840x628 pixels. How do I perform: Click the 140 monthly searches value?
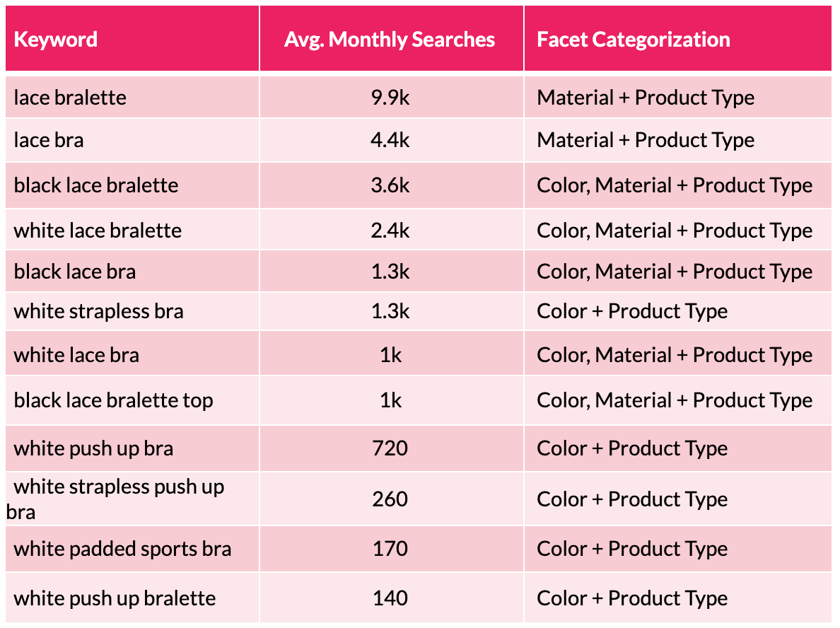[x=390, y=598]
